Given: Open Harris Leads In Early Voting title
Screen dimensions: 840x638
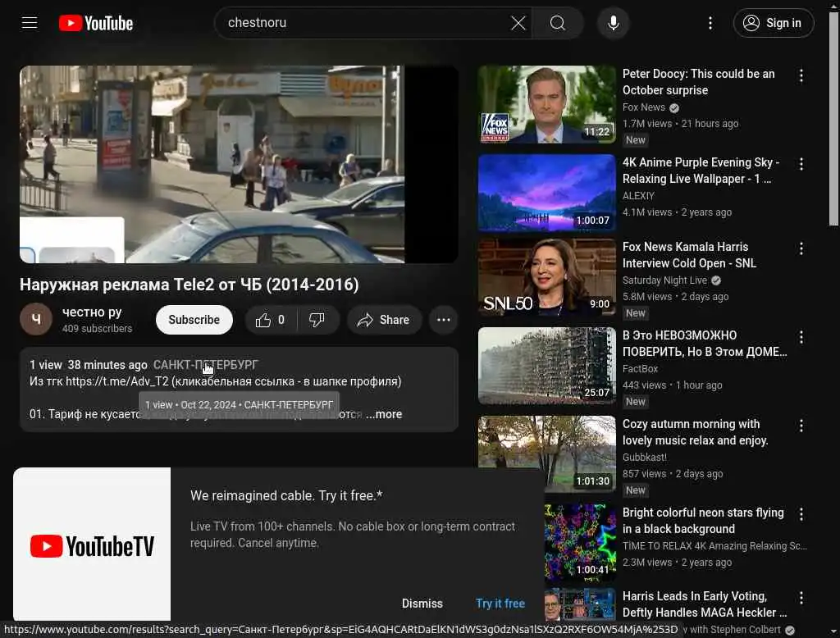Looking at the screenshot, I should pyautogui.click(x=705, y=604).
